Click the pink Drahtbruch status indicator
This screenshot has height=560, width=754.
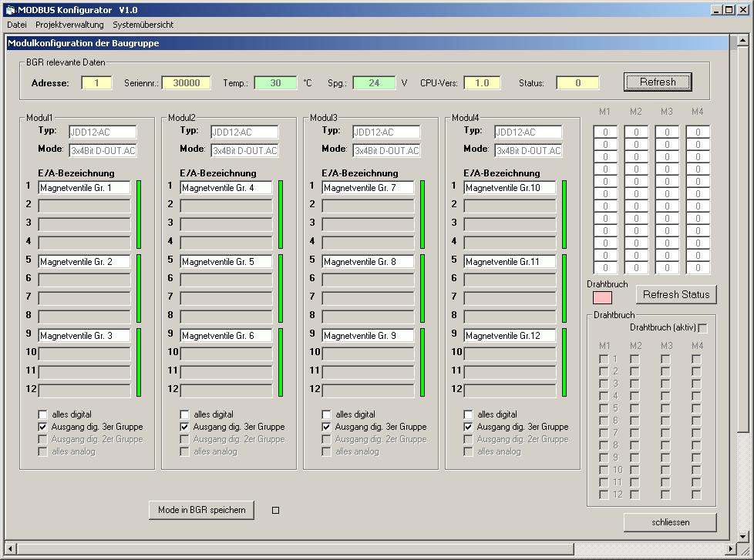pos(602,297)
